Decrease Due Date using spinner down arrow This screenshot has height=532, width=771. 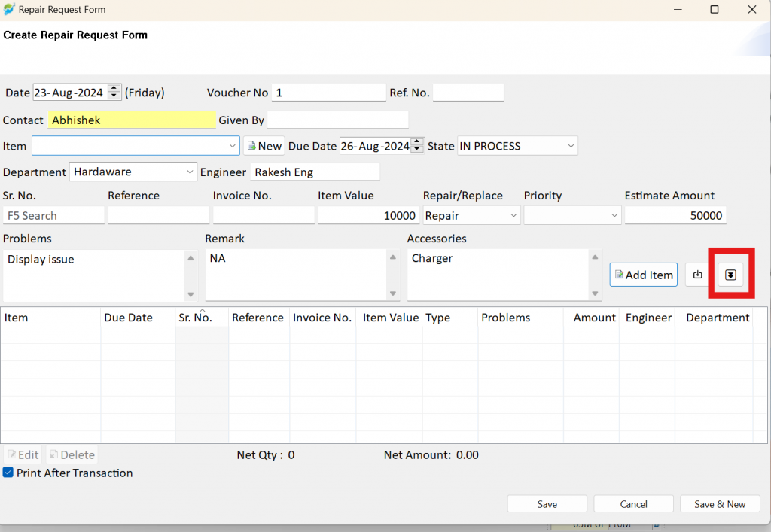(417, 149)
